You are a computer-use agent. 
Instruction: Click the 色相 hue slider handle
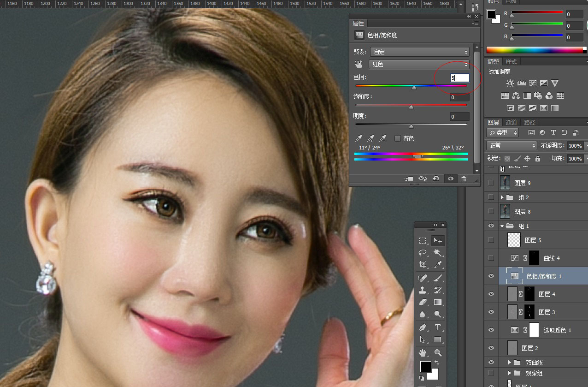click(414, 87)
